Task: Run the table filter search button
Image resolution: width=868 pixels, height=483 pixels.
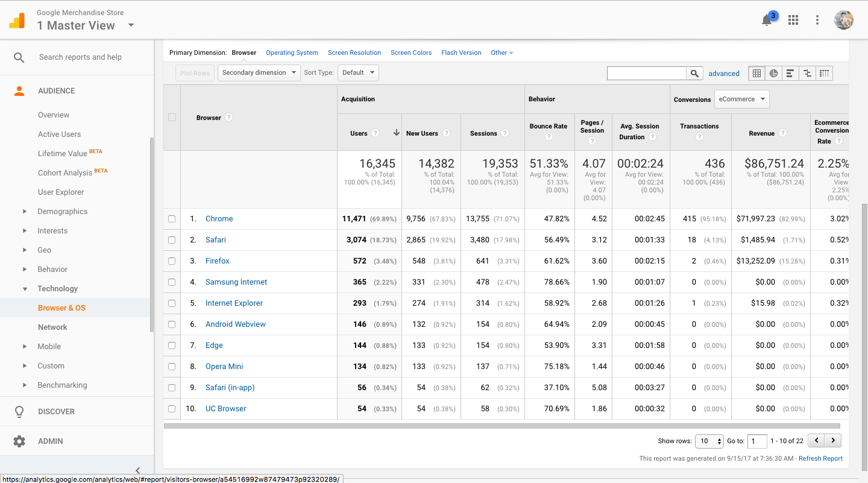Action: (694, 74)
